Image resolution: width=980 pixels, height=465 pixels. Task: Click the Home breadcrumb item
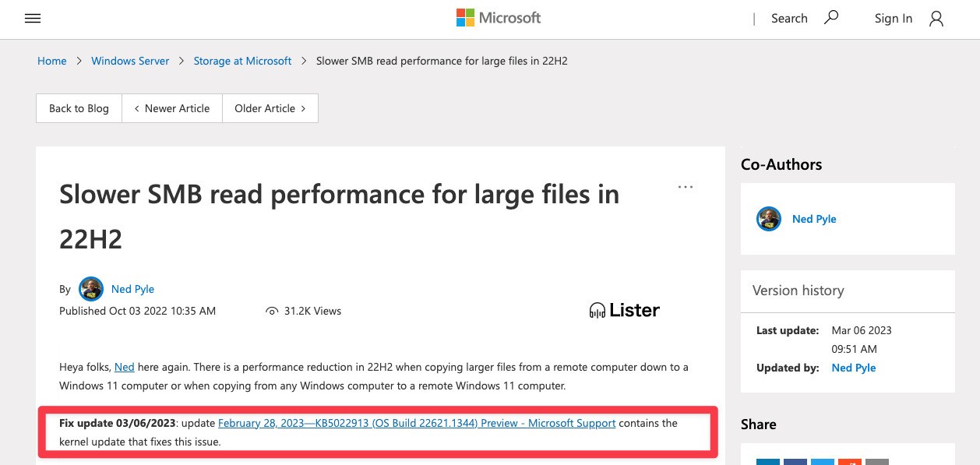pyautogui.click(x=51, y=61)
